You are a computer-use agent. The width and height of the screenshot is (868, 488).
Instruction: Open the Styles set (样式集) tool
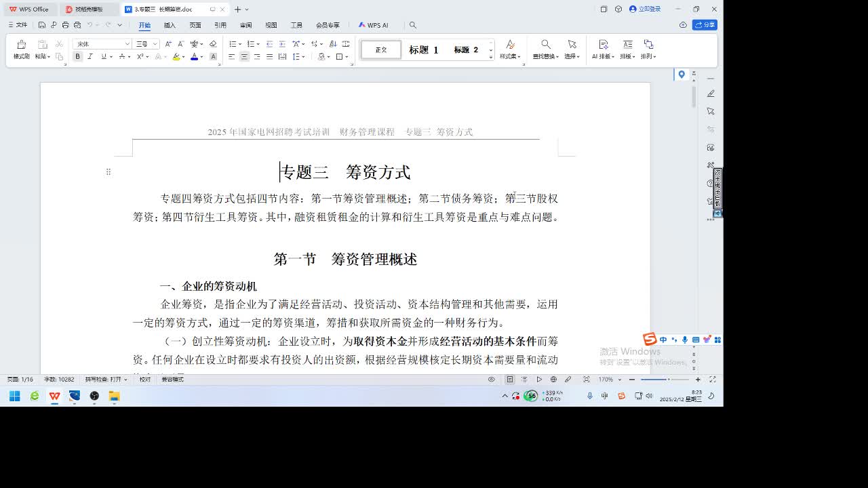[510, 49]
